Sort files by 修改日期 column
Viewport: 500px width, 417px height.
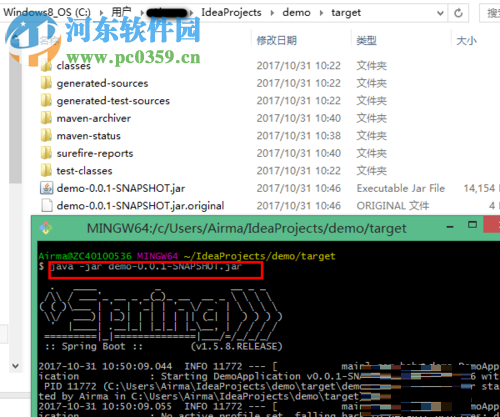[277, 41]
